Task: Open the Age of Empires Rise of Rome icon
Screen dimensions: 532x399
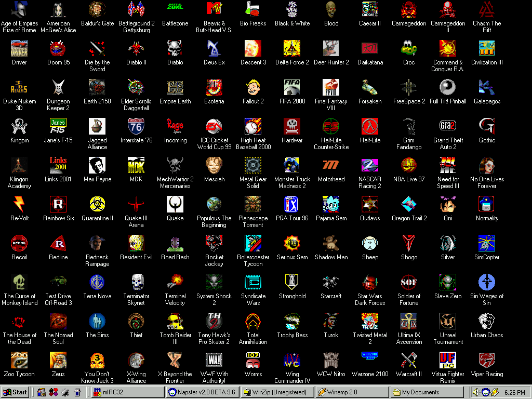Action: coord(19,10)
